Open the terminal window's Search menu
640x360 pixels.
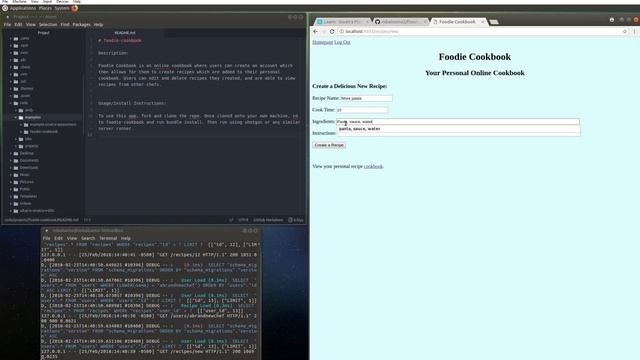(x=88, y=238)
